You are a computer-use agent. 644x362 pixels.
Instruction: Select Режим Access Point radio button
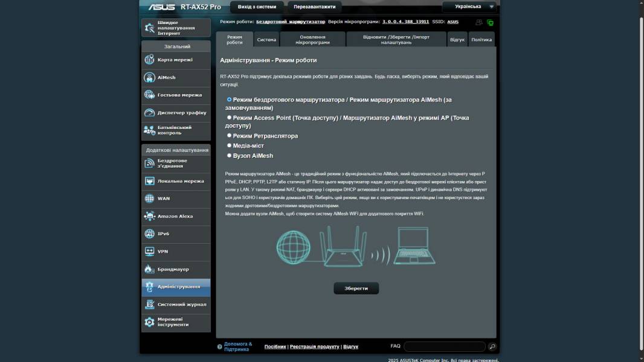tap(229, 118)
